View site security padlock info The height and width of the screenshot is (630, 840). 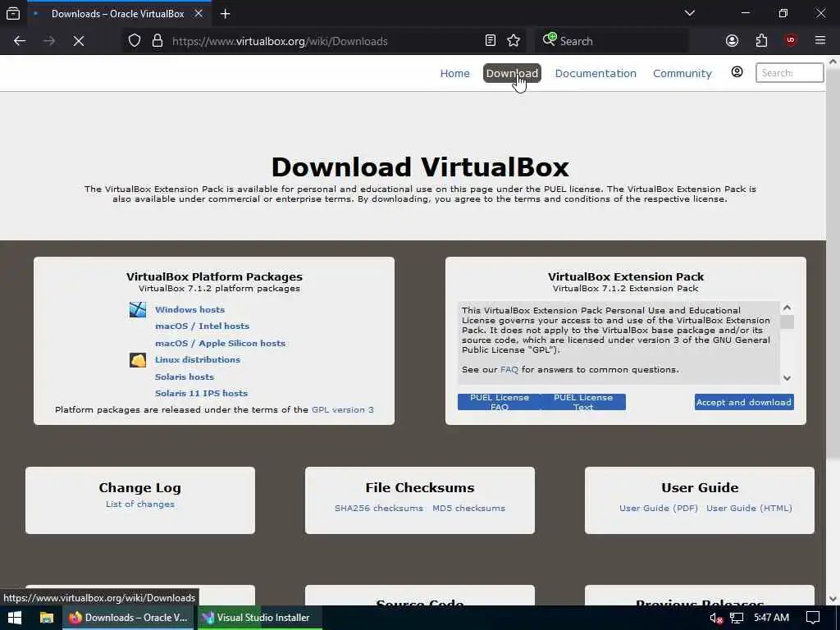(157, 41)
